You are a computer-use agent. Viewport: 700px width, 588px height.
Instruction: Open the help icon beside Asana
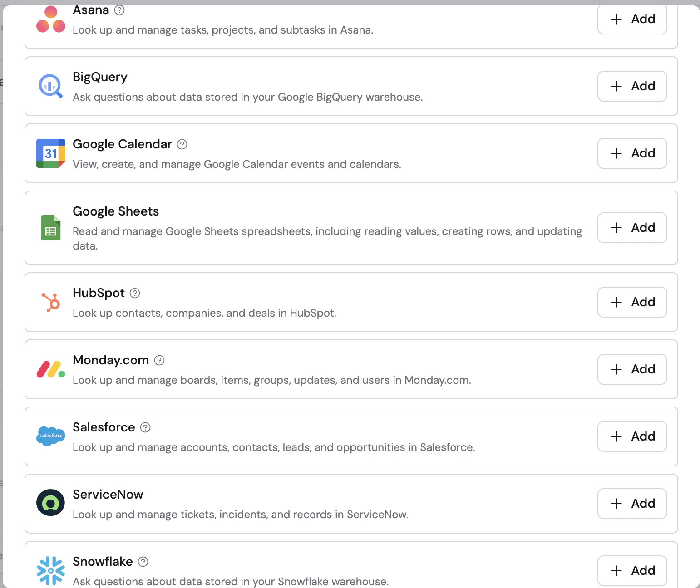click(119, 10)
